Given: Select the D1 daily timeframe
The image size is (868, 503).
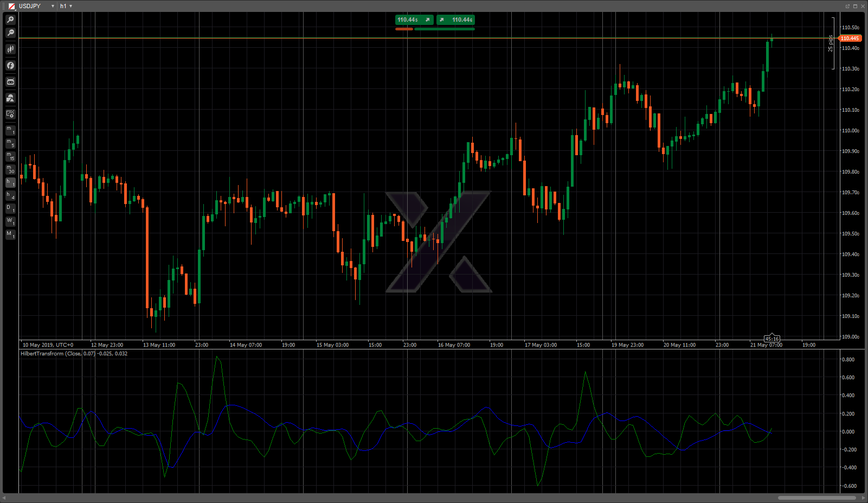Looking at the screenshot, I should [x=10, y=208].
